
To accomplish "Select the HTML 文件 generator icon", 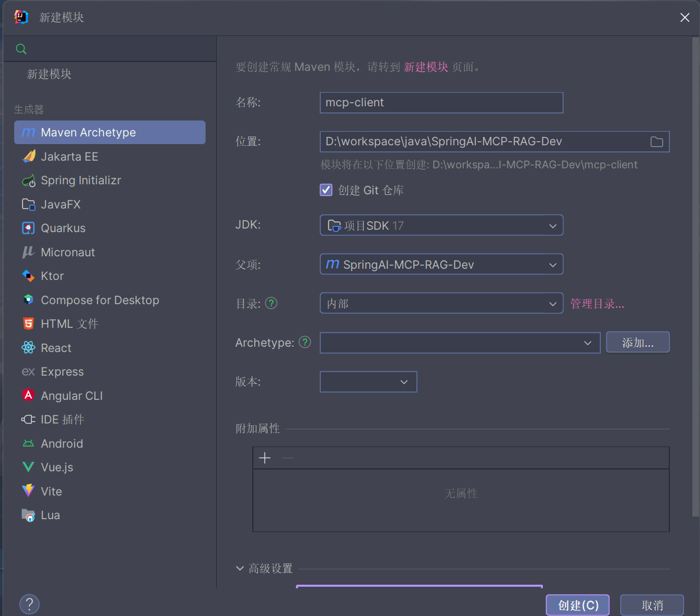I will click(28, 324).
